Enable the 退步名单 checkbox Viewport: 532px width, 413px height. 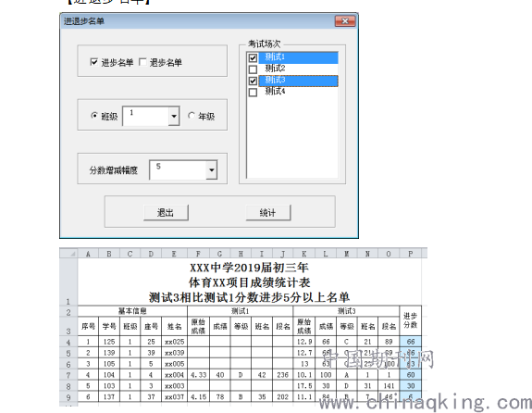point(142,62)
